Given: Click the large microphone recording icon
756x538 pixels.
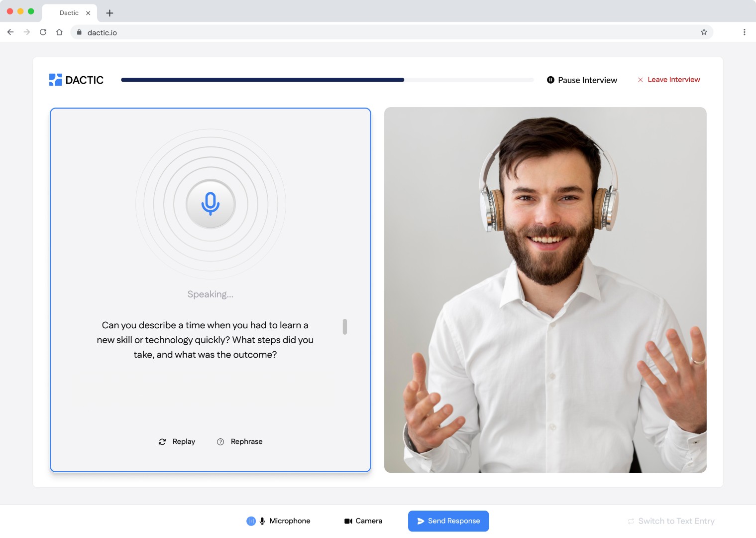Looking at the screenshot, I should [x=211, y=204].
